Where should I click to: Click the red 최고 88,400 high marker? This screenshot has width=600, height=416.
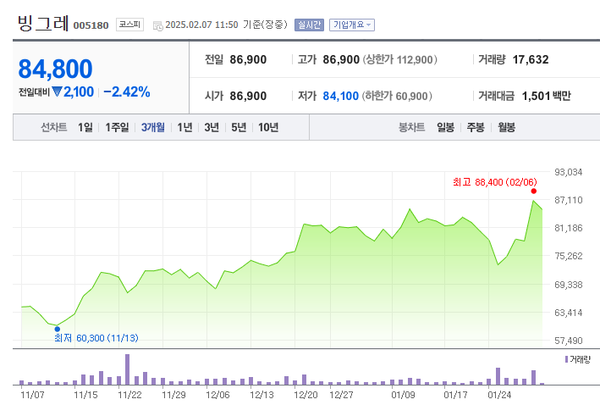click(x=534, y=190)
